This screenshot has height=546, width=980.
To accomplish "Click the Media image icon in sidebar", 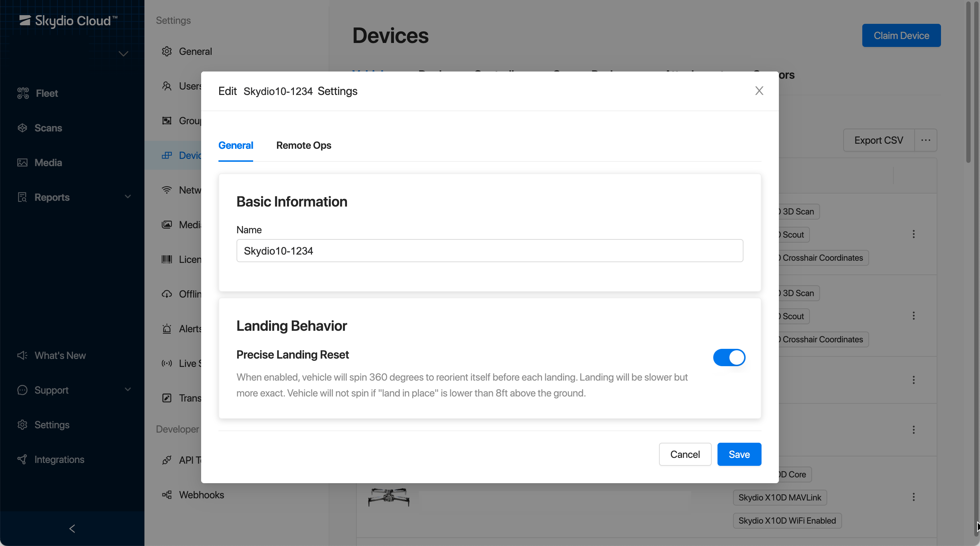I will coord(22,162).
